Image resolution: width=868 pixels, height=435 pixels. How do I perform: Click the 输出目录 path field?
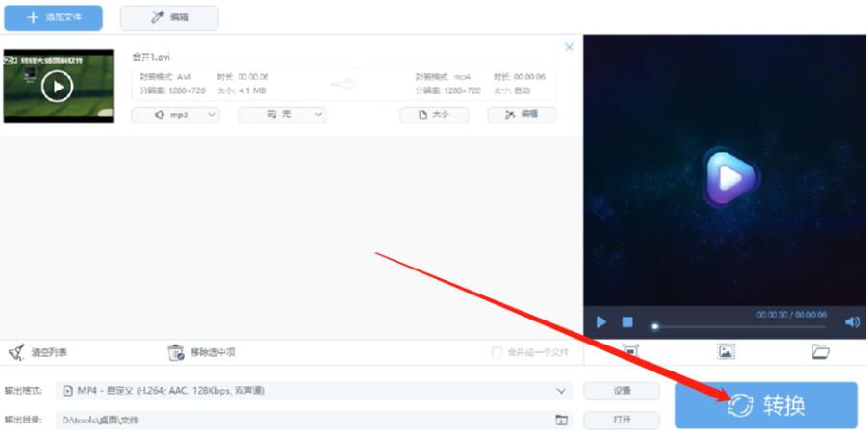click(x=315, y=420)
